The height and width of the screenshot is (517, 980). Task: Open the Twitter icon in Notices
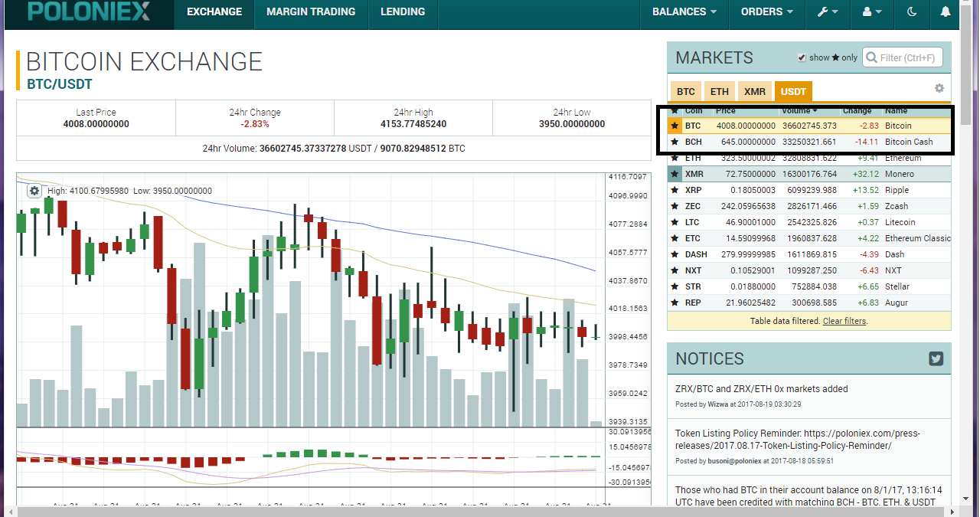[x=936, y=358]
